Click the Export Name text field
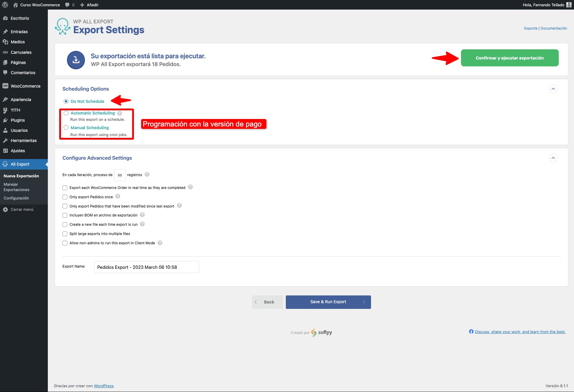574x392 pixels. (146, 267)
